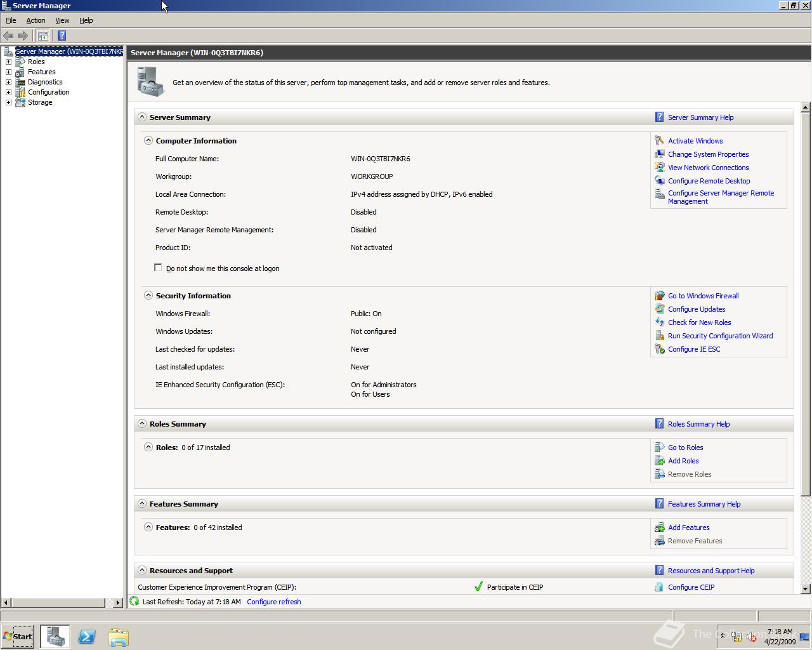Image resolution: width=812 pixels, height=650 pixels.
Task: Click the Go to Roles icon
Action: [x=660, y=447]
